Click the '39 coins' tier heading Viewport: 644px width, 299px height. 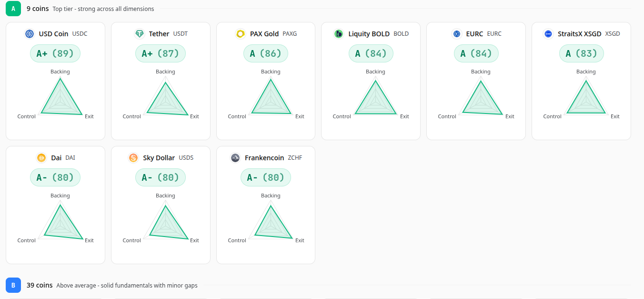pos(40,285)
